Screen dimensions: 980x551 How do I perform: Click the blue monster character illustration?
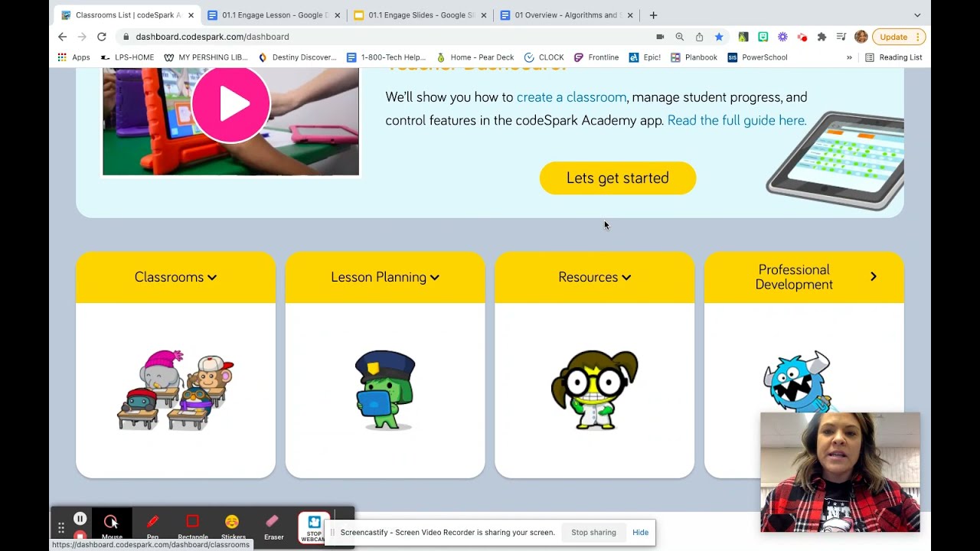796,383
